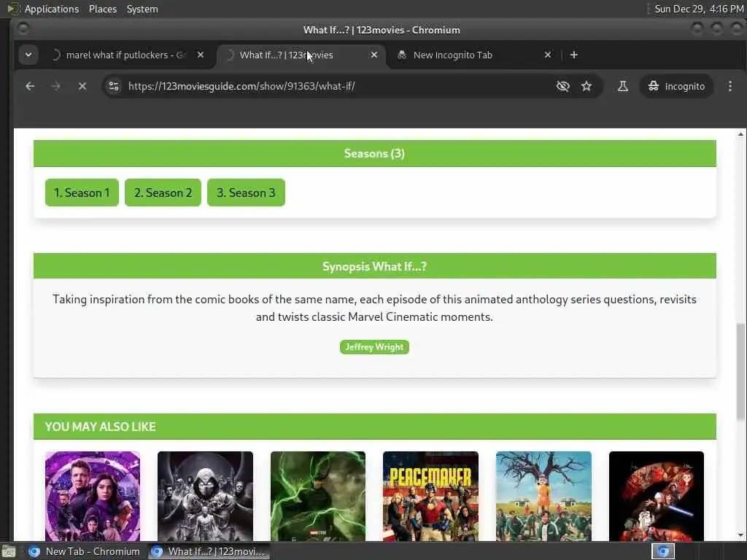Viewport: 747px width, 560px height.
Task: Click the third-party cookies blocked eye icon
Action: tap(562, 86)
